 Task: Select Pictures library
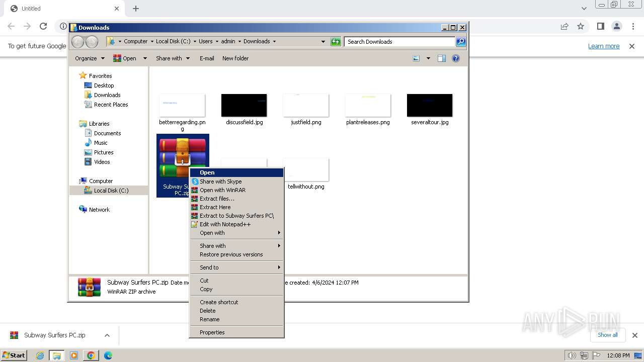coord(104,152)
